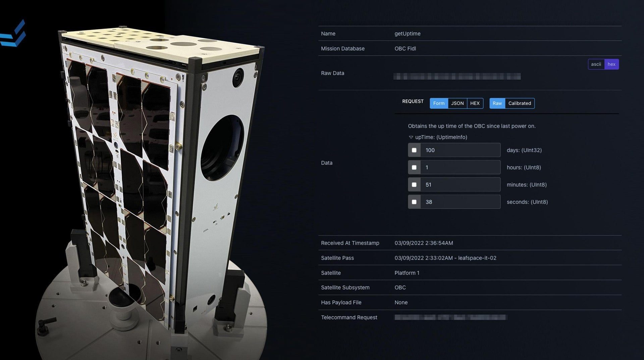
Task: Focus the hours input showing 1
Action: tap(460, 167)
